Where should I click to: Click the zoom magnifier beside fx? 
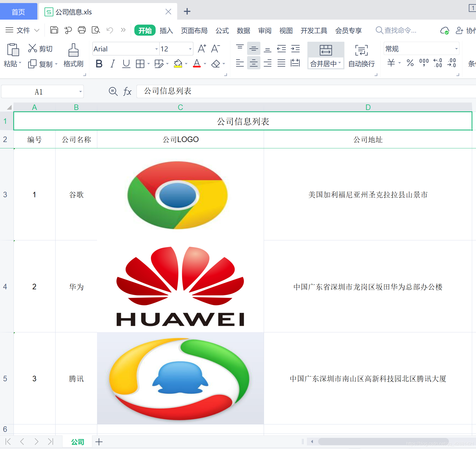(113, 91)
